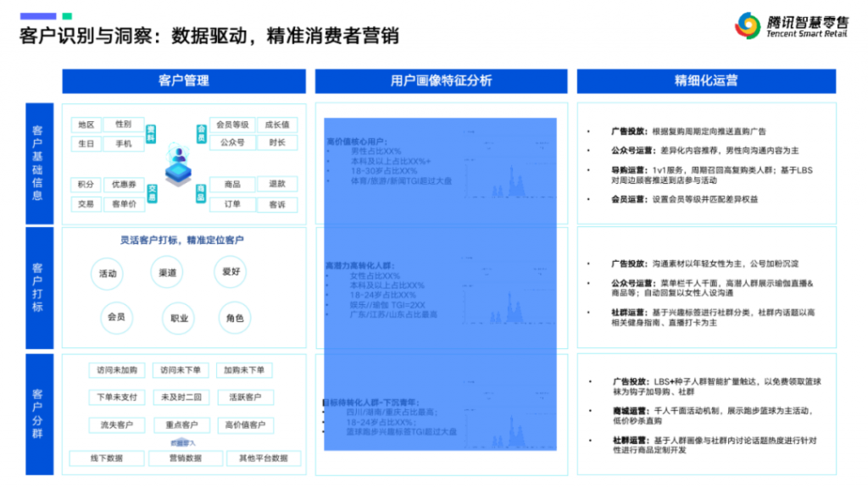Select the green 会员 vertical tag
This screenshot has height=488, width=868.
[x=201, y=134]
